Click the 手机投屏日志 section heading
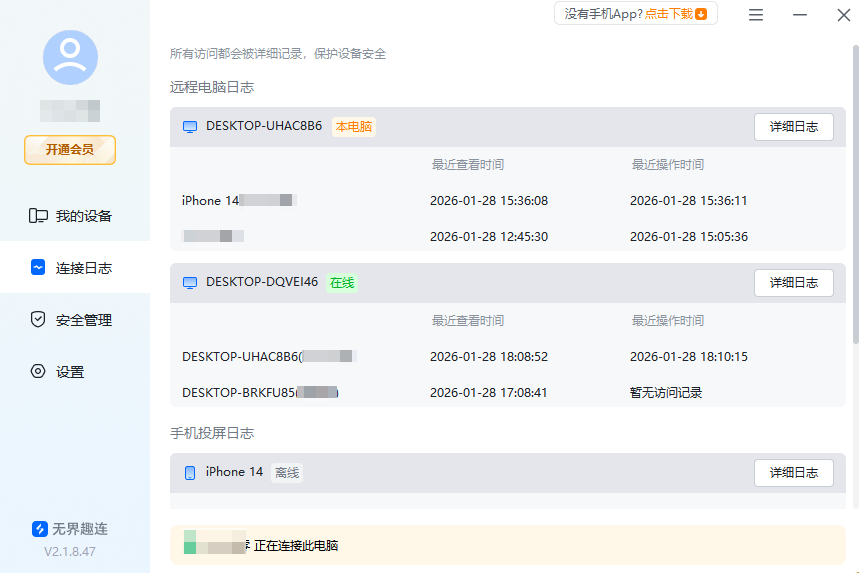 click(x=211, y=433)
